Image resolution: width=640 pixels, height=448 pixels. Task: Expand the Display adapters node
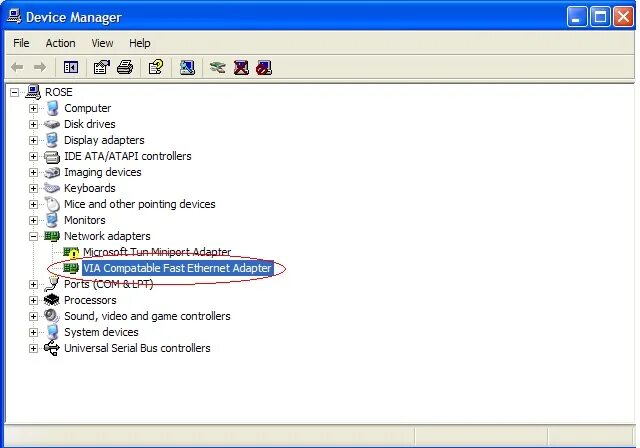click(33, 140)
